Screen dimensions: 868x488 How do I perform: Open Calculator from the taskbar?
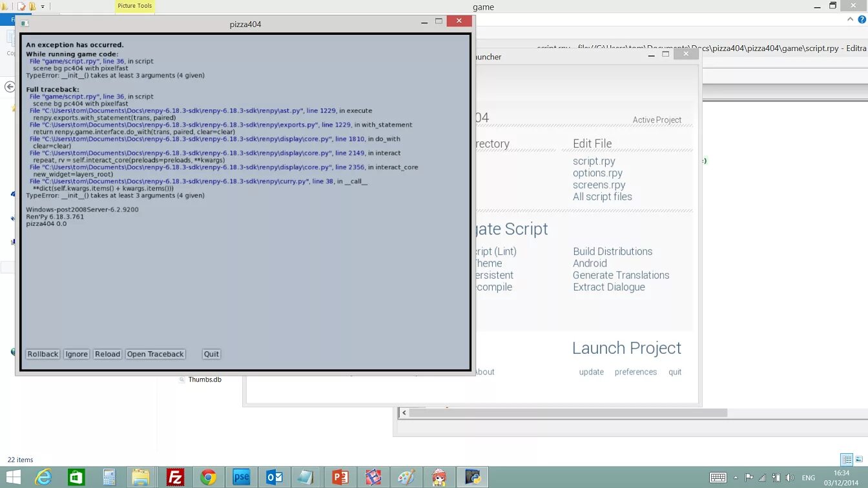click(108, 477)
